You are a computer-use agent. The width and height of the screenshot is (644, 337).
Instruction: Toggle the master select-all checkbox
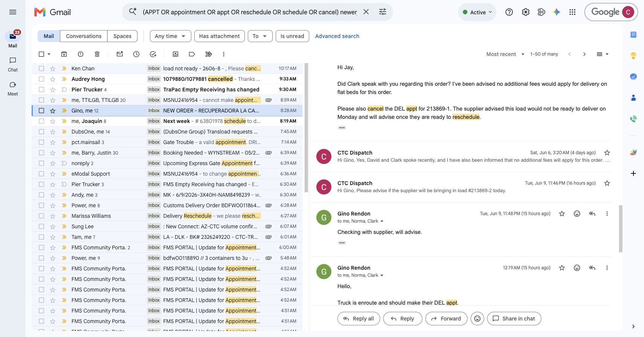(x=41, y=54)
